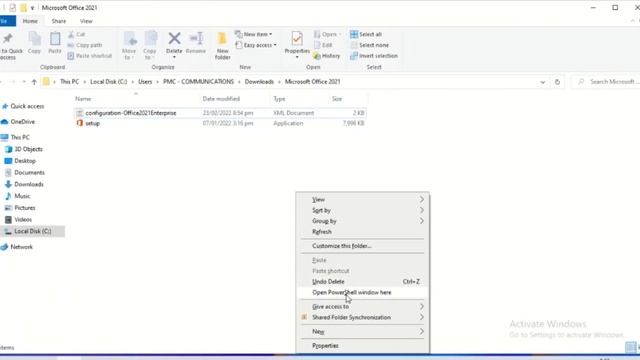Switch to the Share ribbon tab
640x360 pixels.
click(59, 21)
